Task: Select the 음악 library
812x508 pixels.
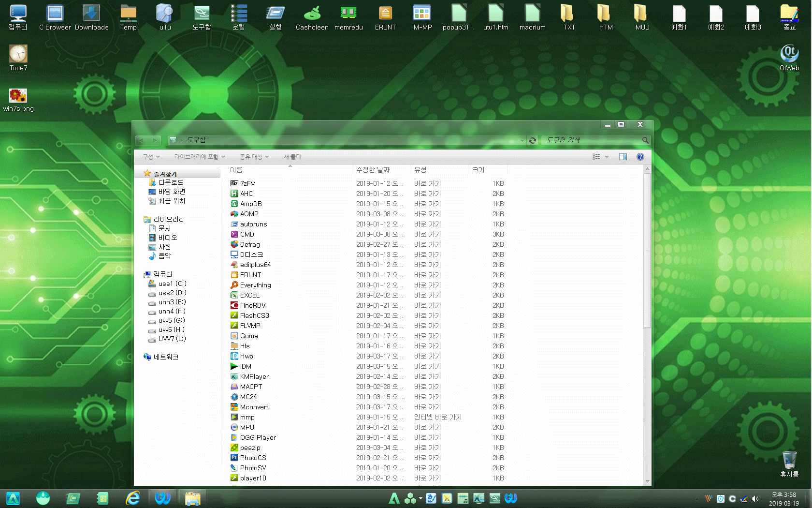Action: click(160, 256)
